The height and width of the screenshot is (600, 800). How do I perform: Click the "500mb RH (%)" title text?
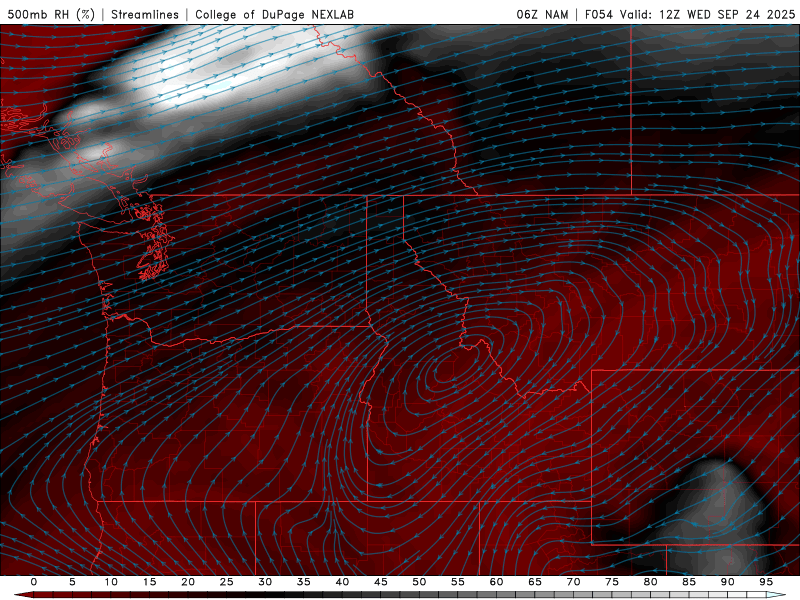point(51,14)
